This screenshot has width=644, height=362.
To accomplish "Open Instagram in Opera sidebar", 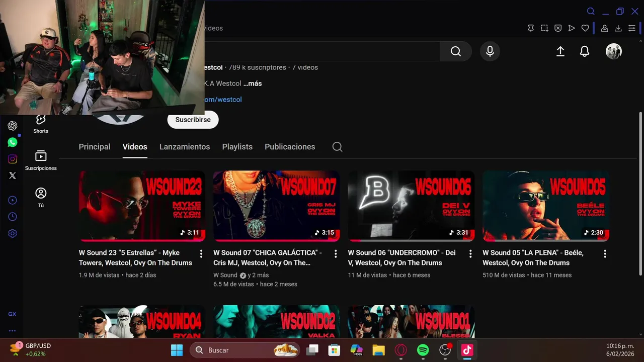I will [13, 159].
